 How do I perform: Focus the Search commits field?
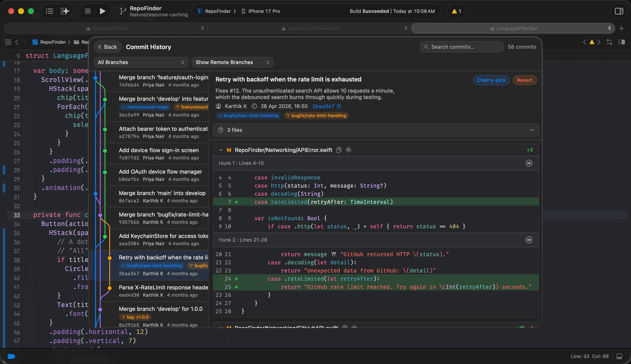click(461, 47)
